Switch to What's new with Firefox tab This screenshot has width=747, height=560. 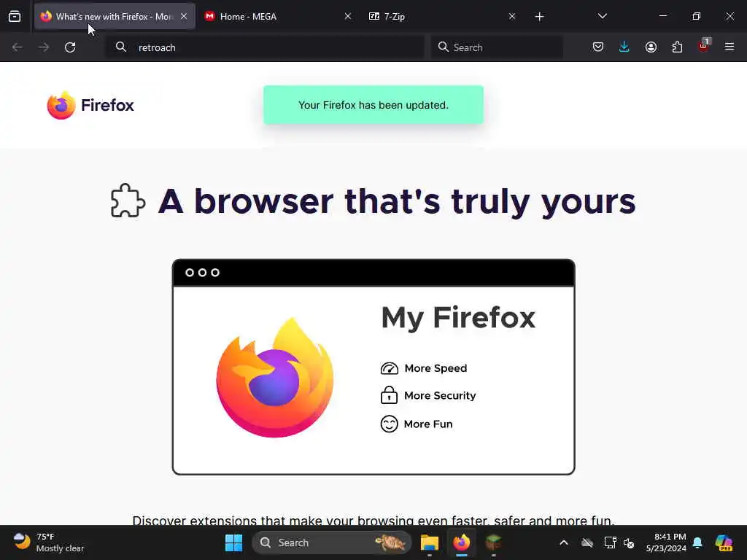115,16
